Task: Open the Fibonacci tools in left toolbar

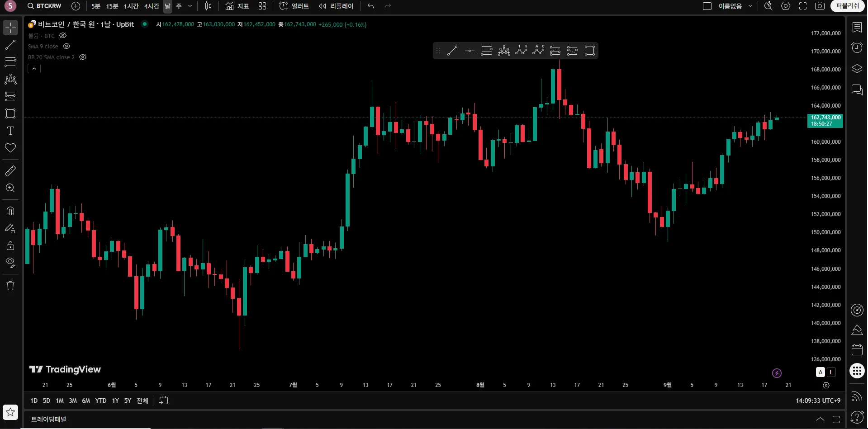Action: pos(10,62)
